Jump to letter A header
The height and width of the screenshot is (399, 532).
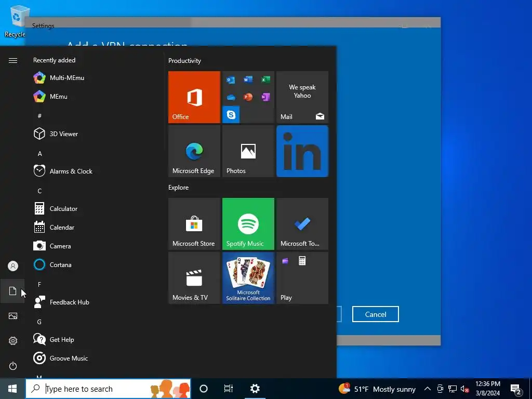[x=39, y=154]
